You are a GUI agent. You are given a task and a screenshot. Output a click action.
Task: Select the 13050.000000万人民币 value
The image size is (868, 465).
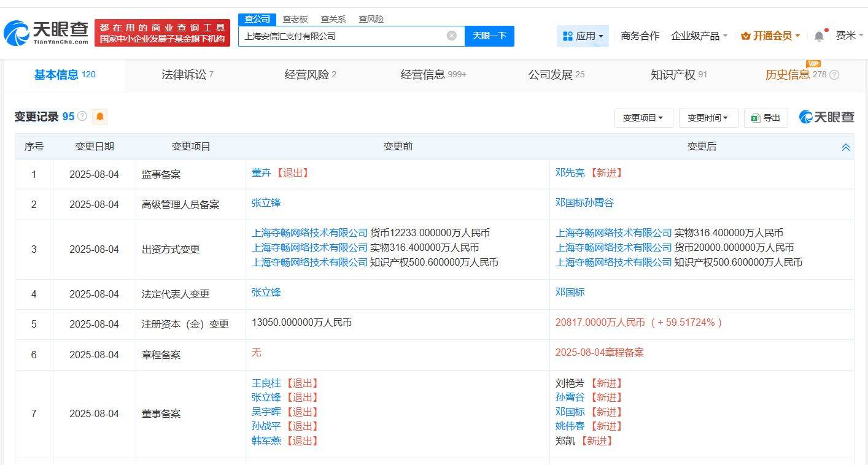tap(301, 322)
